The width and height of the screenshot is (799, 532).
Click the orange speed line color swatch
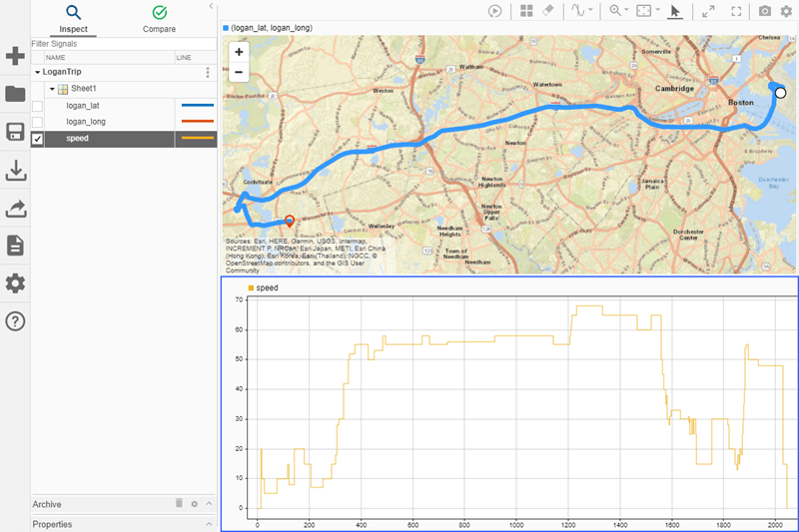pyautogui.click(x=196, y=138)
